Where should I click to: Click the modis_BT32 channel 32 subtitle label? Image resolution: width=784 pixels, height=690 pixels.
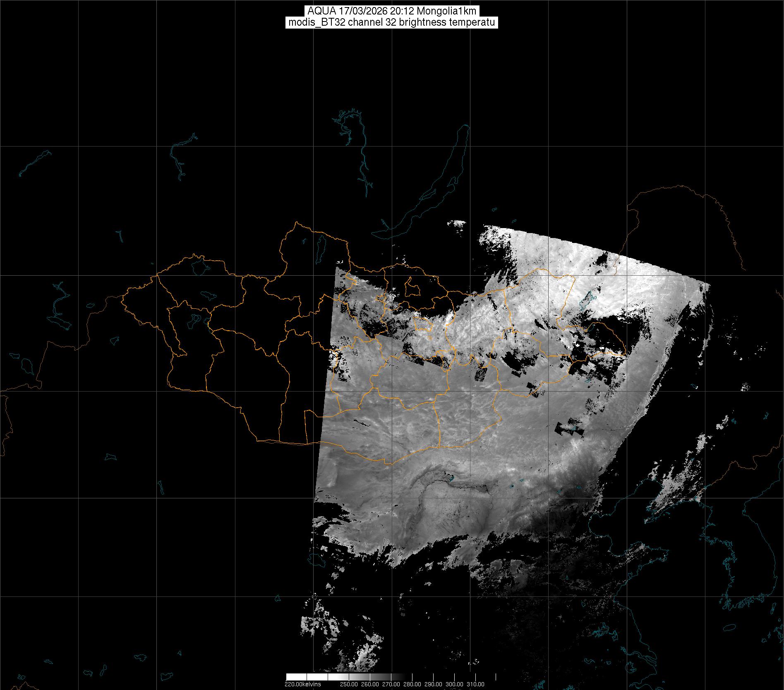[391, 23]
